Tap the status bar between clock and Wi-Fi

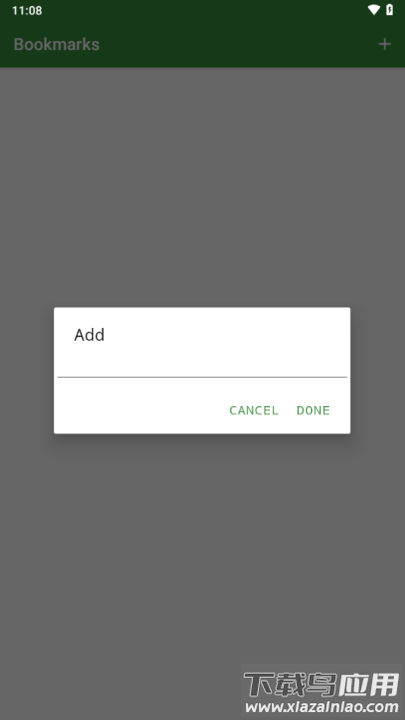coord(205,10)
